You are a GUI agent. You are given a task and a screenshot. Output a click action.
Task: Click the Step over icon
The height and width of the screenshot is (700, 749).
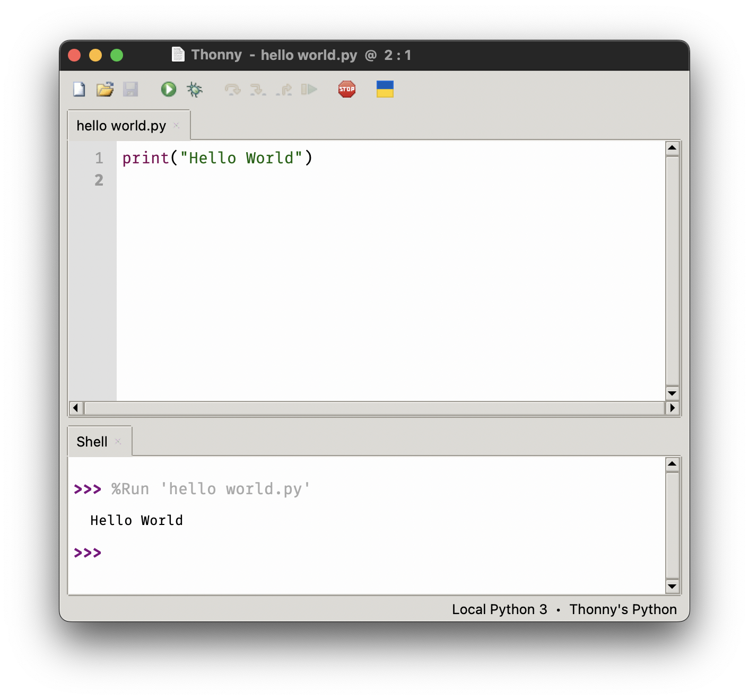coord(232,89)
